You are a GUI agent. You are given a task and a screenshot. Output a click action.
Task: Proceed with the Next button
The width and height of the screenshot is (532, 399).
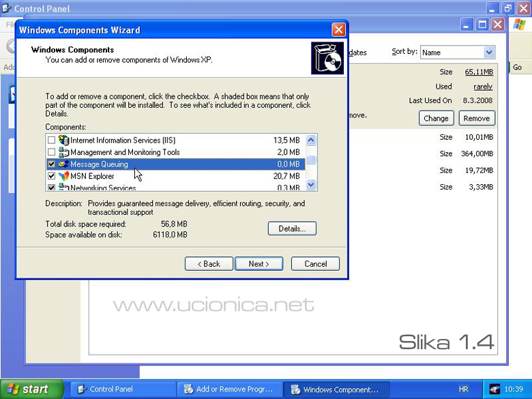coord(259,264)
